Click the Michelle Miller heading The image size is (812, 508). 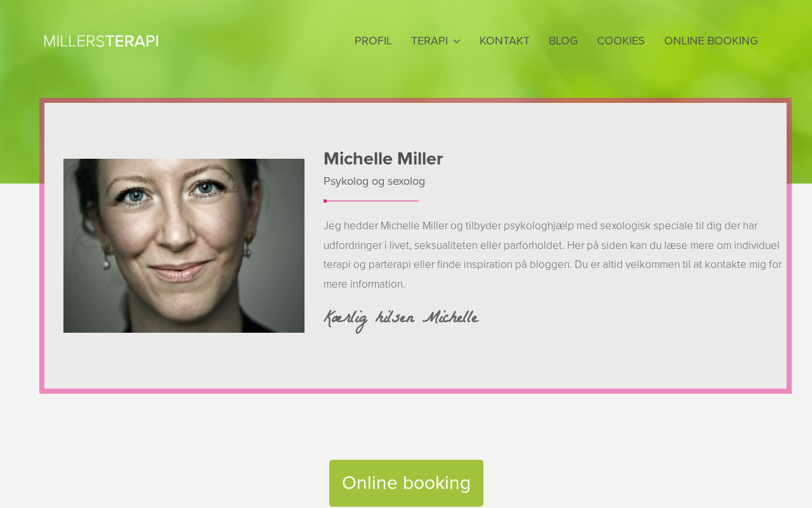(383, 159)
